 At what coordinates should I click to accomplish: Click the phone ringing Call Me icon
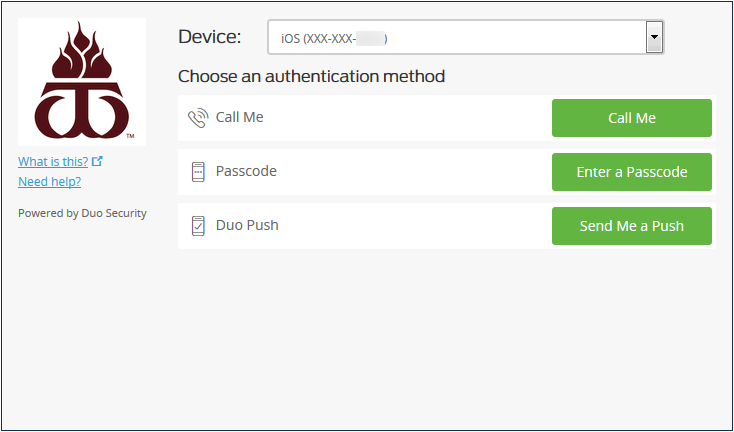pyautogui.click(x=198, y=118)
